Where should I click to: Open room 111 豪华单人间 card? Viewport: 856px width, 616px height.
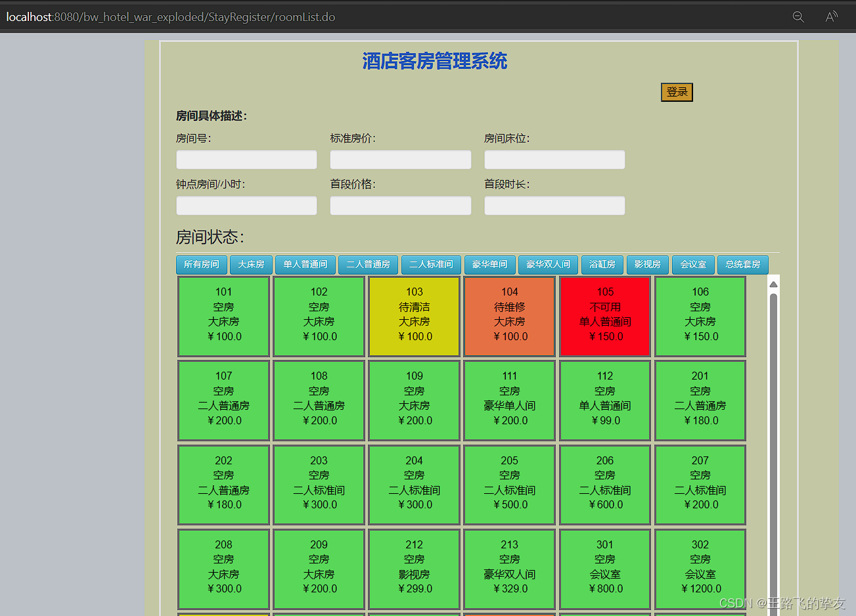(x=509, y=401)
